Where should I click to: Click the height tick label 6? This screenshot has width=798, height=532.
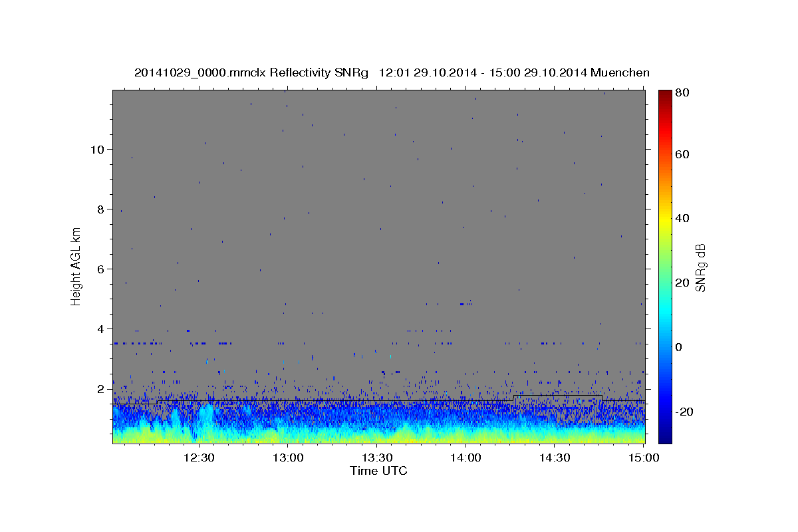101,269
